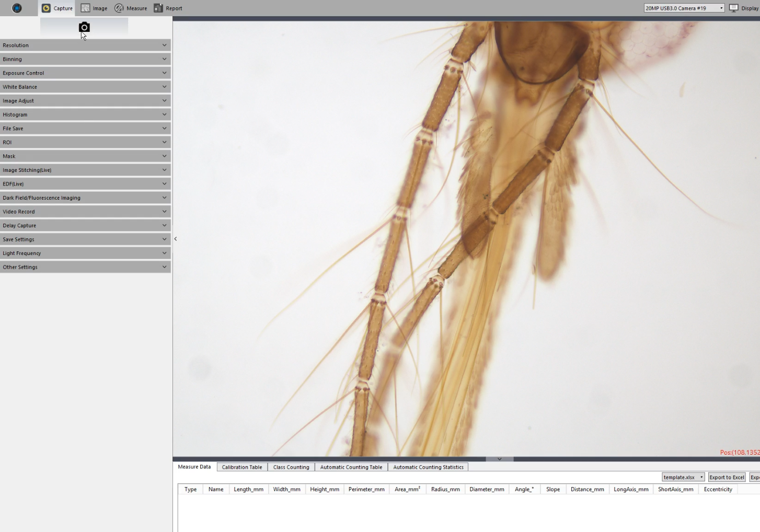
Task: Expand the Video Record section
Action: click(x=85, y=212)
